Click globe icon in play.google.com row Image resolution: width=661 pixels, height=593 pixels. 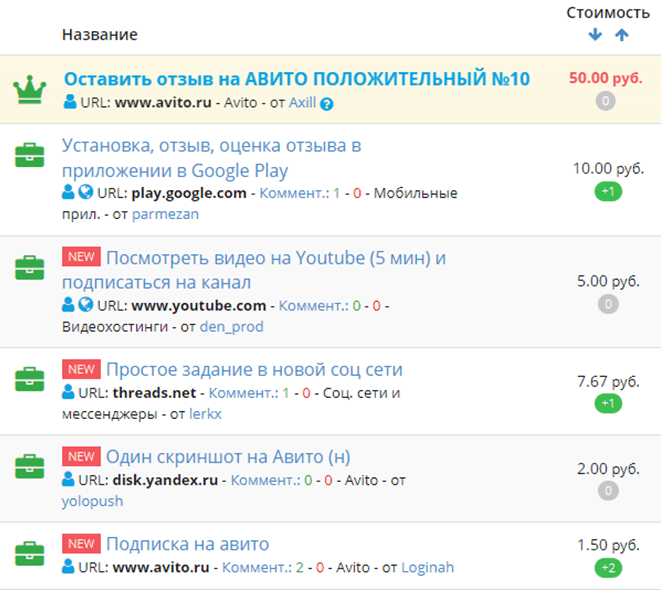click(86, 192)
